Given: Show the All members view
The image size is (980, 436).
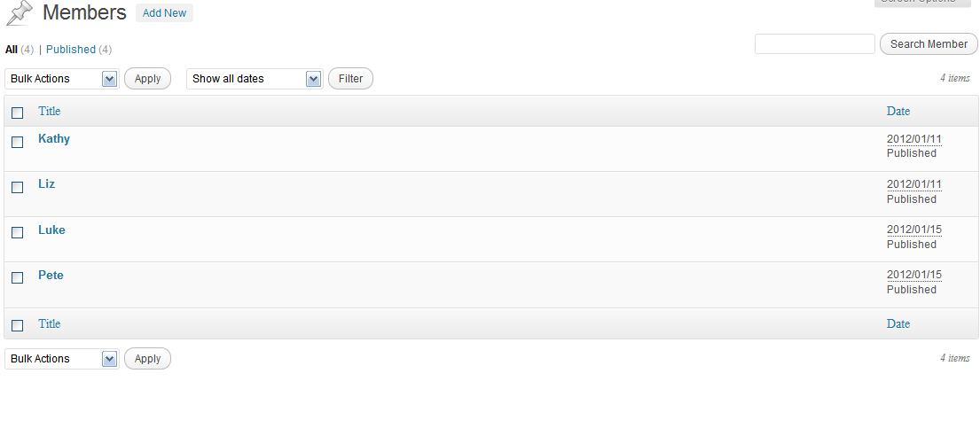Looking at the screenshot, I should click(x=12, y=50).
